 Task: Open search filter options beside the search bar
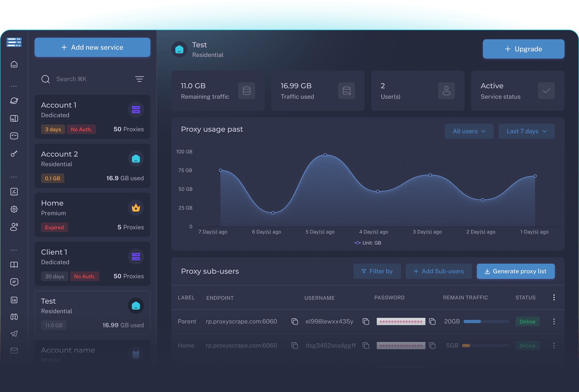pyautogui.click(x=139, y=79)
